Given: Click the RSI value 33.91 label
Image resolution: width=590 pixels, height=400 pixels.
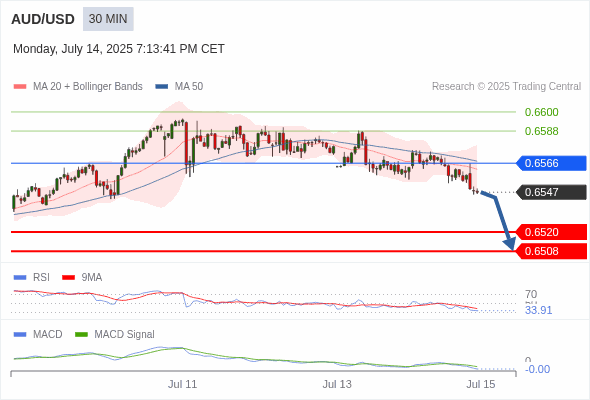Looking at the screenshot, I should coord(538,310).
